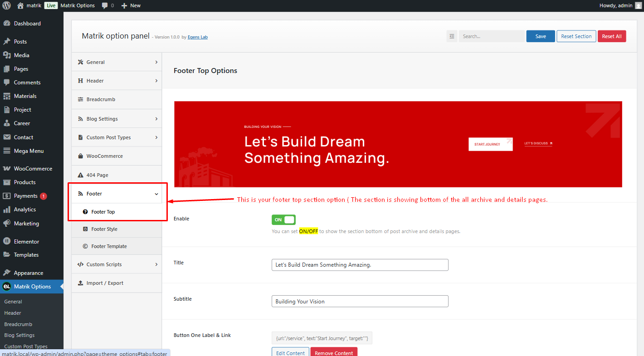The width and height of the screenshot is (644, 356).
Task: Click the WooCommerce logo icon in sidebar
Action: [x=7, y=169]
